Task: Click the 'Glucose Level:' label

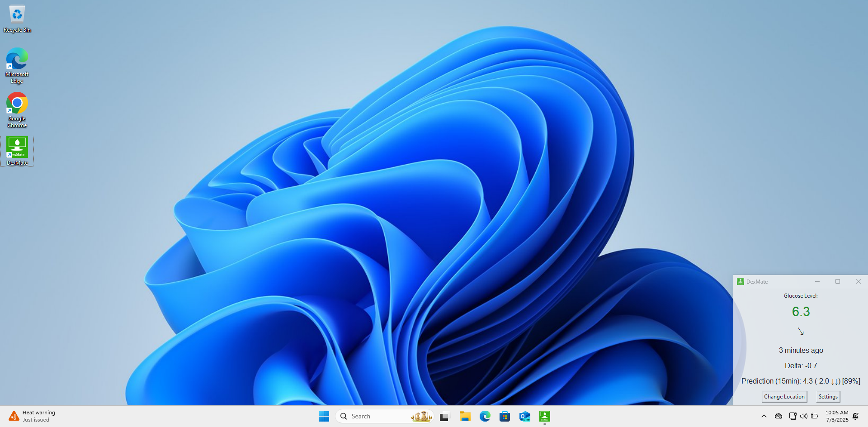Action: [801, 296]
